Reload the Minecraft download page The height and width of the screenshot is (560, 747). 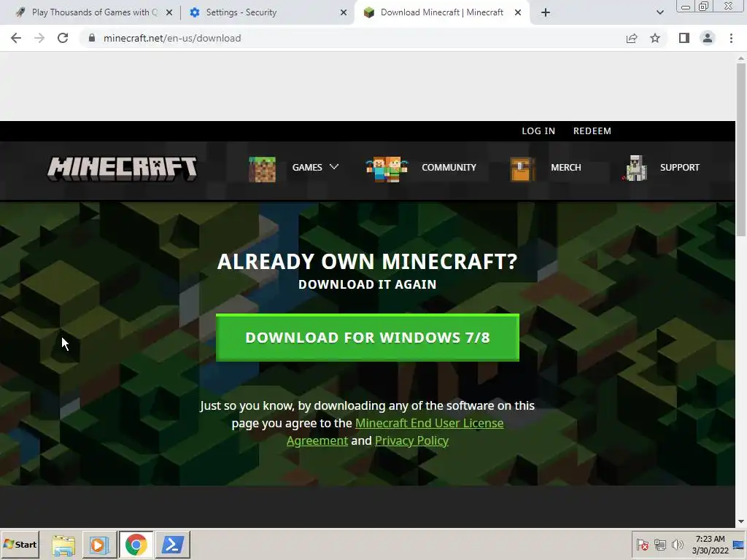[63, 38]
